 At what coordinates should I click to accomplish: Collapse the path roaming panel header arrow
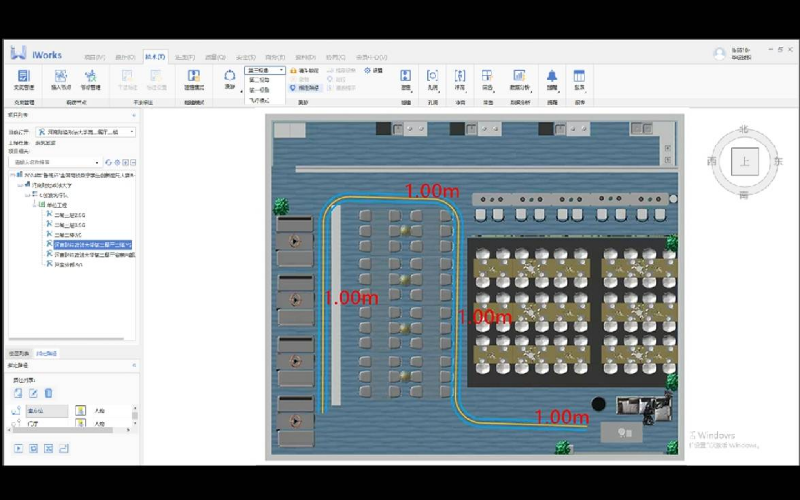pos(134,365)
